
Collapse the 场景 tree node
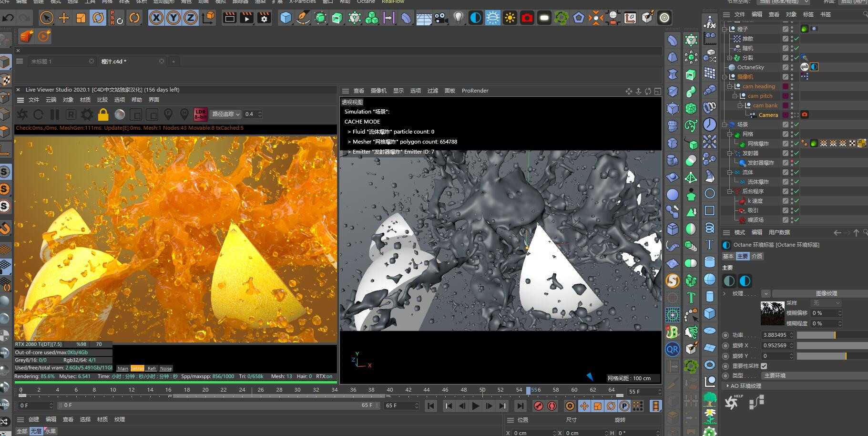[725, 125]
